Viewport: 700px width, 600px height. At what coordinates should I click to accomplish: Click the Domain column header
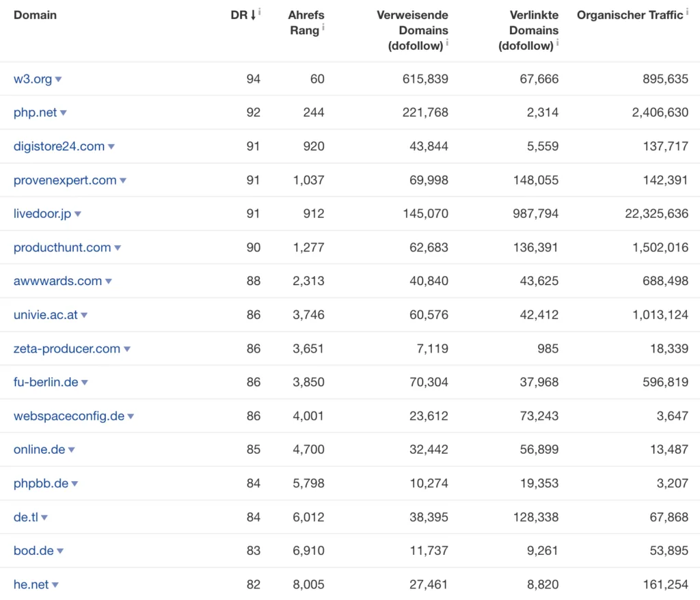pyautogui.click(x=36, y=15)
